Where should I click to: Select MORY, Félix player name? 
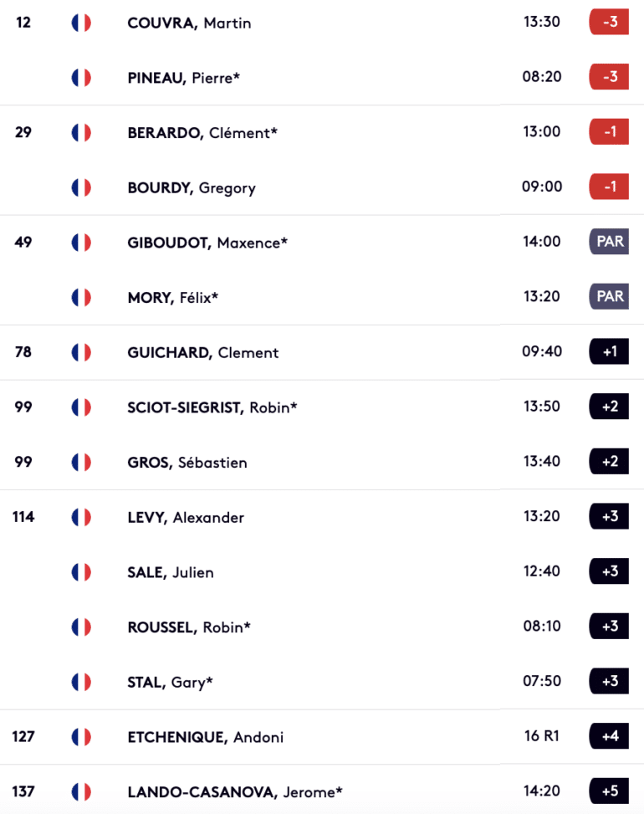coord(173,298)
